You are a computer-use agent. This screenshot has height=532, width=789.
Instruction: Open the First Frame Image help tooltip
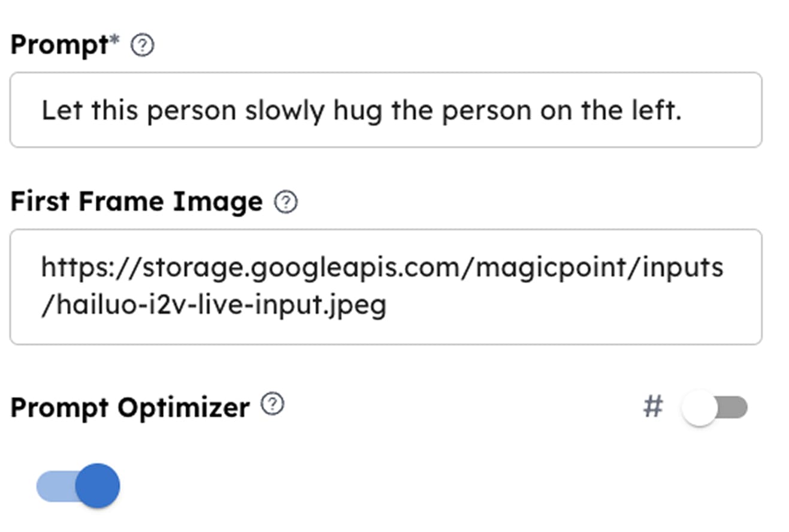click(x=286, y=202)
